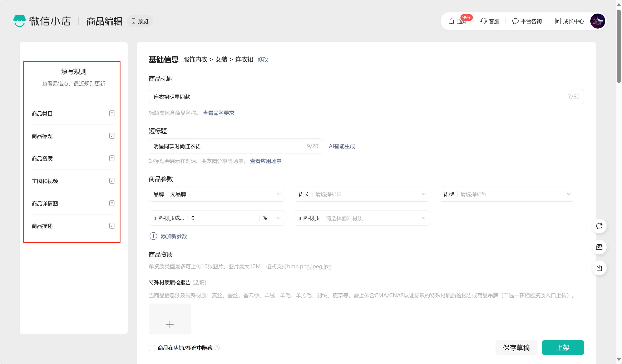622x364 pixels.
Task: Click the floating download icon
Action: click(599, 268)
